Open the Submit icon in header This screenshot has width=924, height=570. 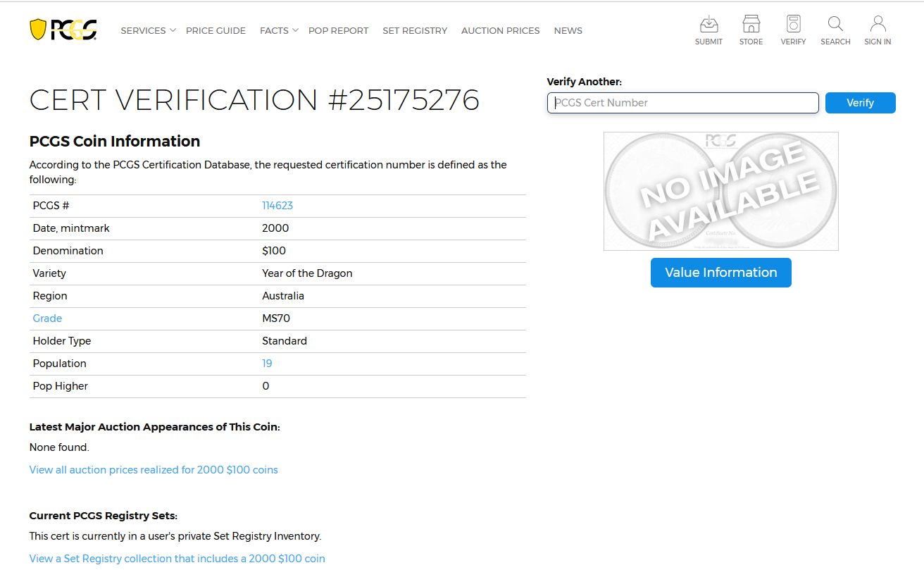click(708, 25)
